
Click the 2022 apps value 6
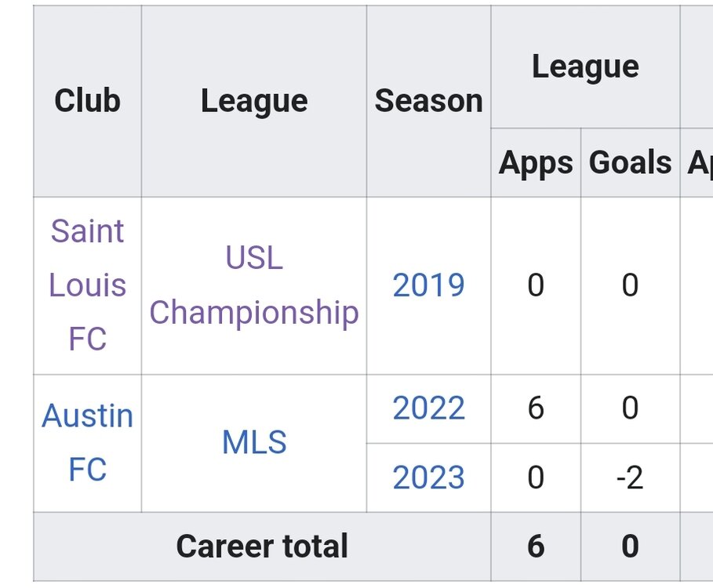pos(536,408)
